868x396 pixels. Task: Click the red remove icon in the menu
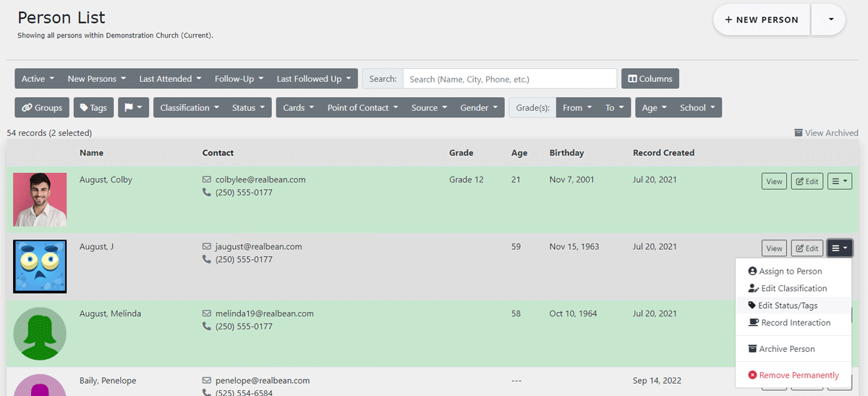pyautogui.click(x=752, y=375)
